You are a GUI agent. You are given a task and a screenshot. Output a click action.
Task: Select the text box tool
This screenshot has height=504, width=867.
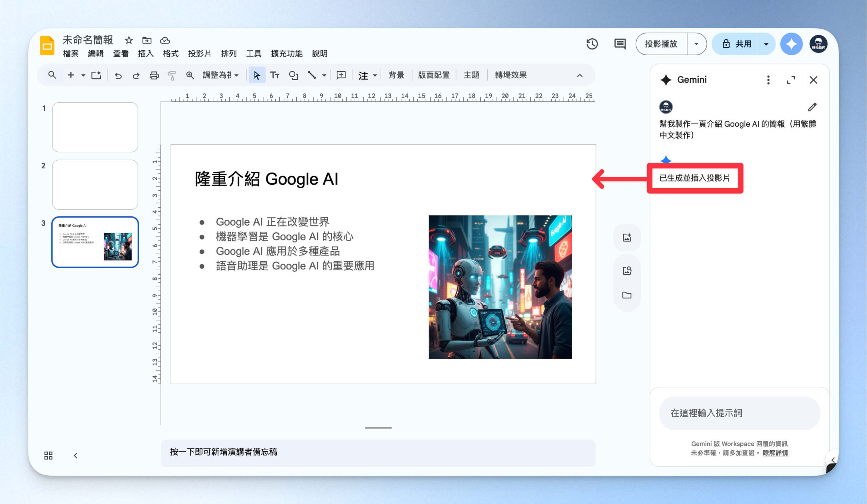[x=275, y=75]
